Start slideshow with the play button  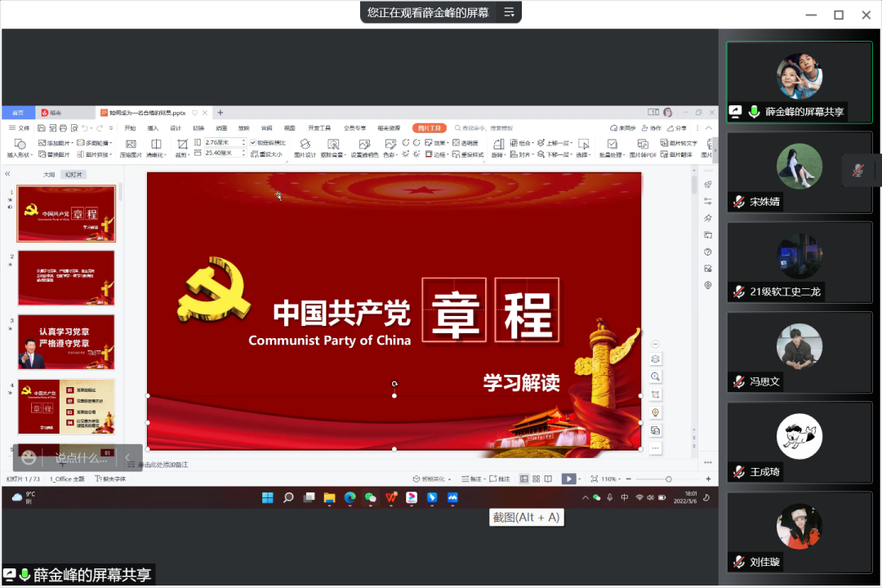(568, 479)
